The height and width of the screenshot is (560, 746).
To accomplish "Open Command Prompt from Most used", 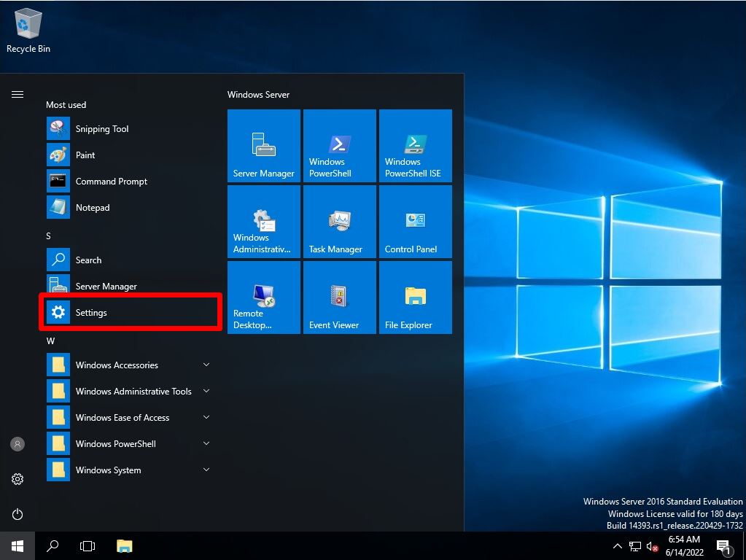I will click(x=129, y=182).
